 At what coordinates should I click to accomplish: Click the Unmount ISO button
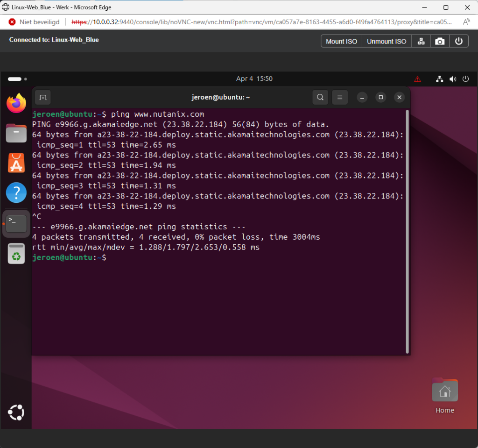(x=387, y=41)
